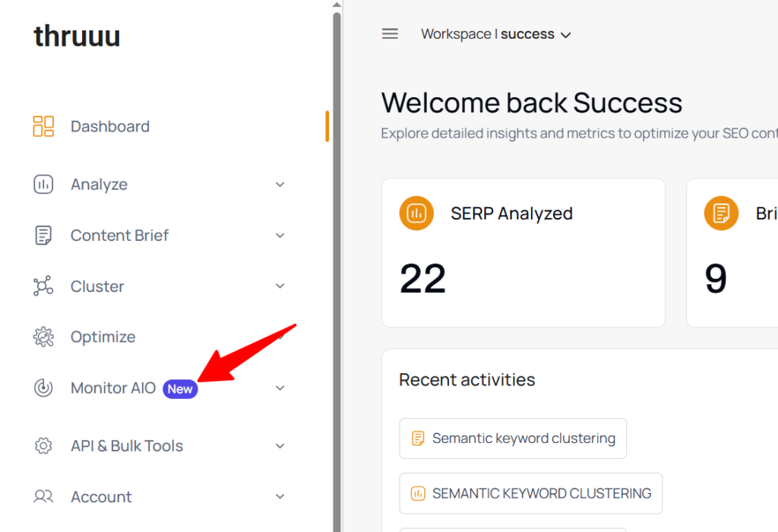The width and height of the screenshot is (778, 532).
Task: Open the Dashboard menu item
Action: (x=110, y=126)
